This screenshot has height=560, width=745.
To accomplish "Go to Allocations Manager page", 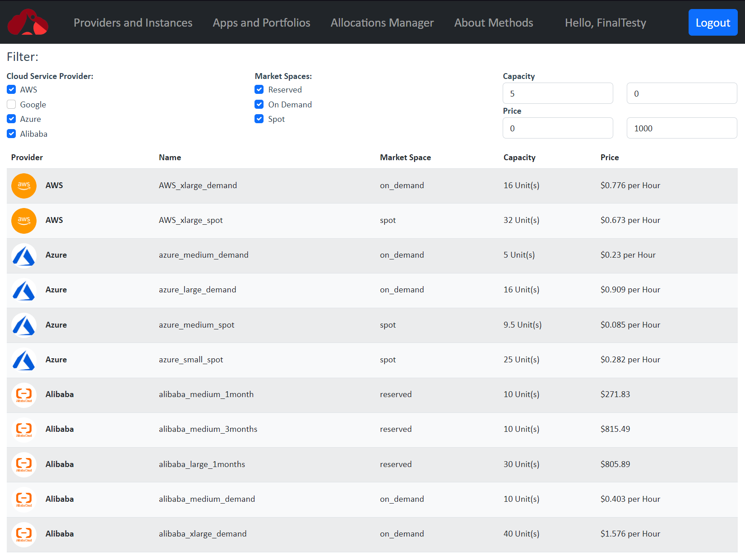I will pyautogui.click(x=382, y=23).
